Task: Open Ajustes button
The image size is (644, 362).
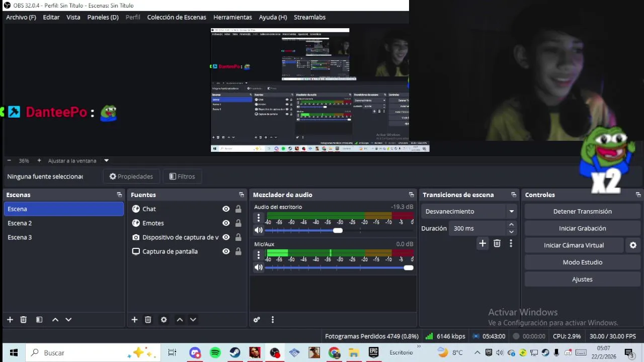Action: tap(583, 280)
